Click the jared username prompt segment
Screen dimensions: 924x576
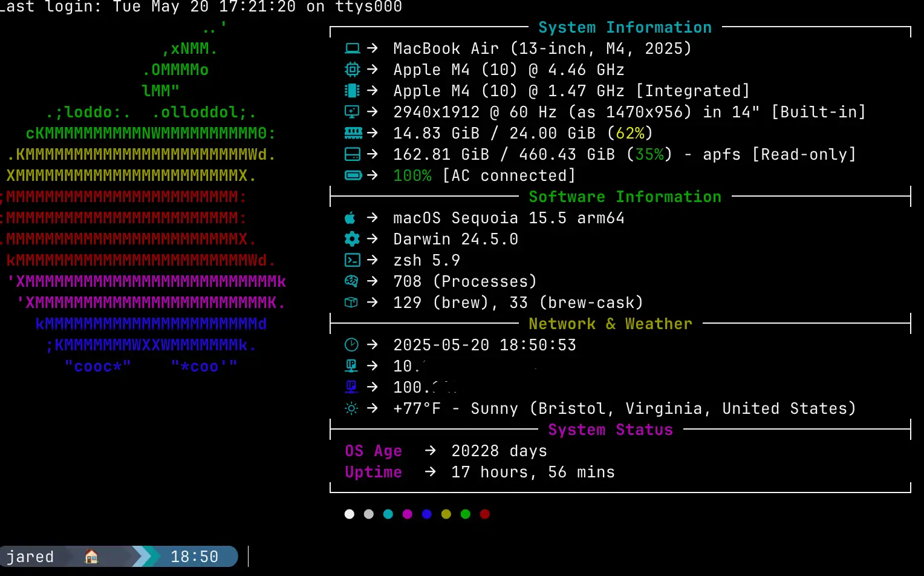(30, 556)
